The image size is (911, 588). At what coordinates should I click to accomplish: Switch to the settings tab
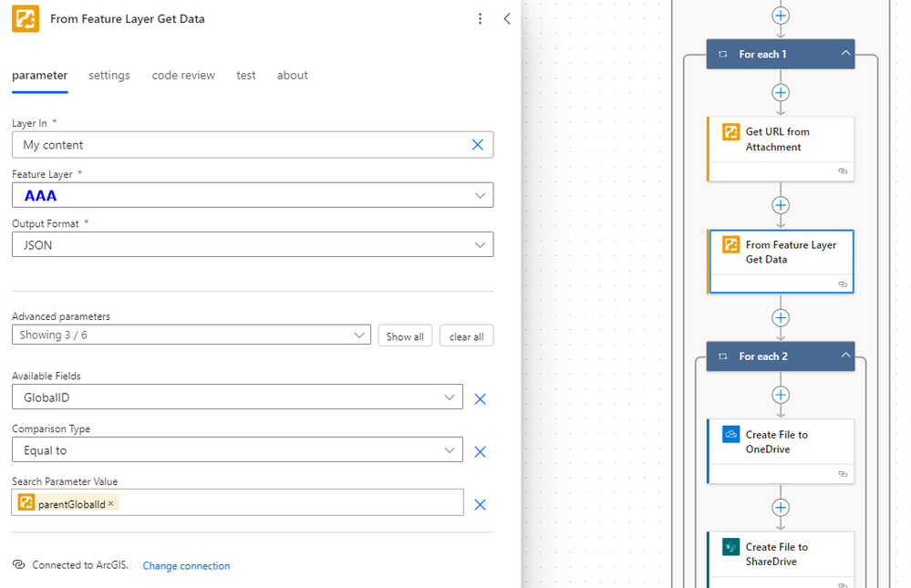(x=109, y=76)
